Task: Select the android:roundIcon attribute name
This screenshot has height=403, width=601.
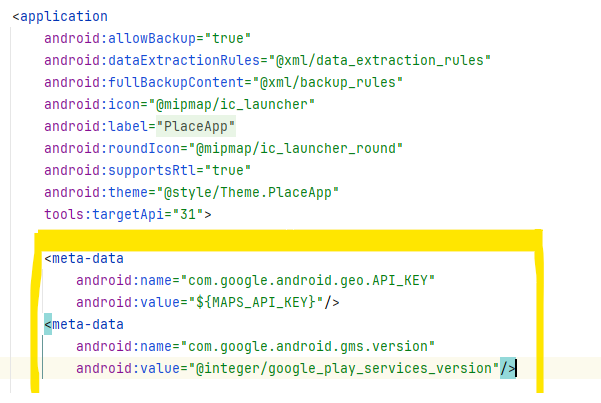Action: coord(112,148)
